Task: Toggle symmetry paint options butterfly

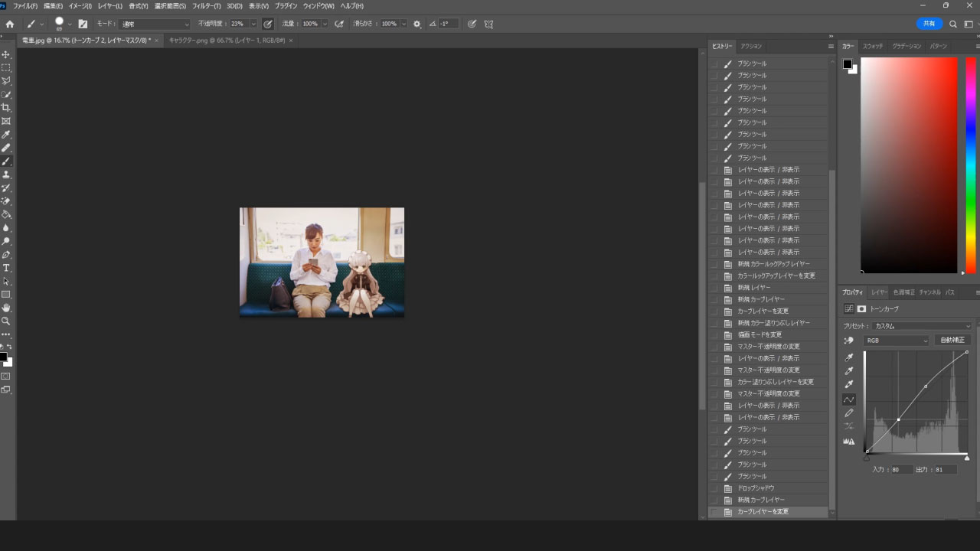Action: point(488,24)
